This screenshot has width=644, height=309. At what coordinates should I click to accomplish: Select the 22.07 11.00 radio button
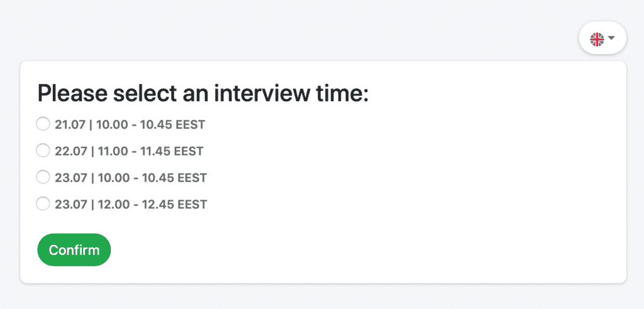tap(43, 151)
